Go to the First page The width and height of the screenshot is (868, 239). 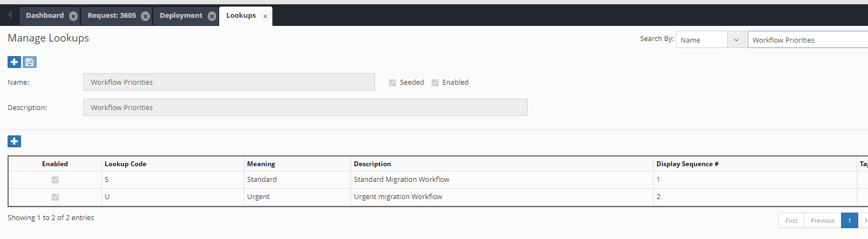[791, 221]
